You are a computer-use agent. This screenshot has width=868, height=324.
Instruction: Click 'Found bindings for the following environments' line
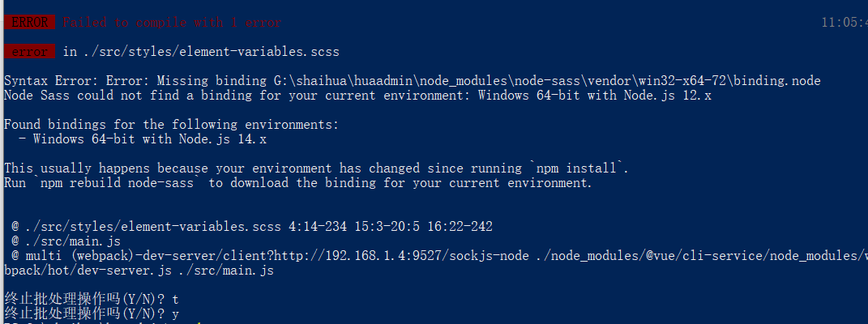[172, 125]
